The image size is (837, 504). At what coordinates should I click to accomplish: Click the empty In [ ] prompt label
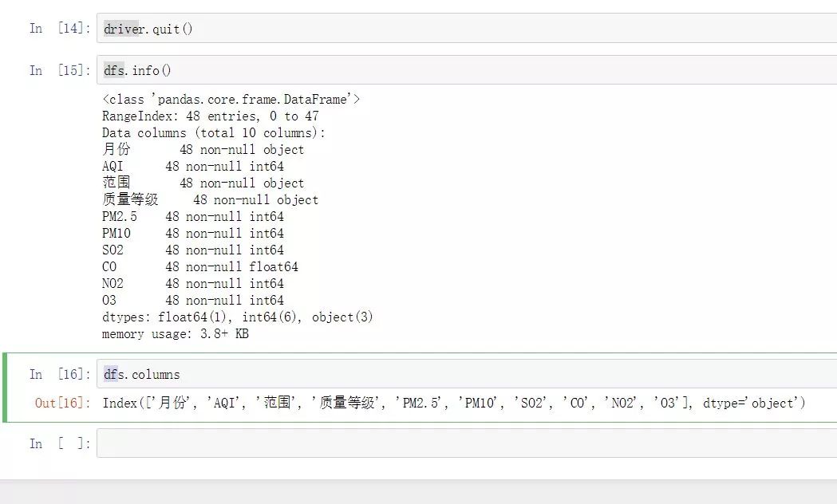click(60, 443)
